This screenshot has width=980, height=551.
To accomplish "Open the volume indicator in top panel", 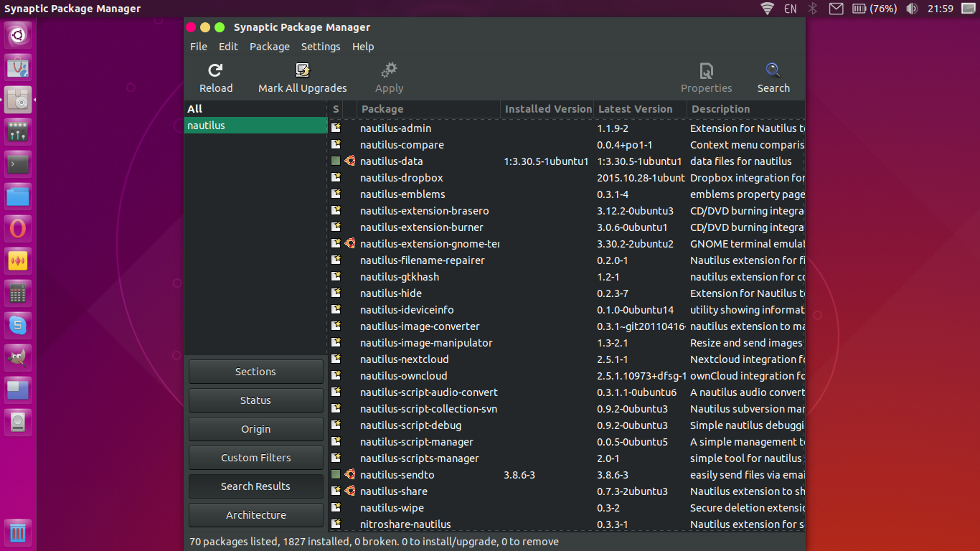I will pyautogui.click(x=912, y=9).
